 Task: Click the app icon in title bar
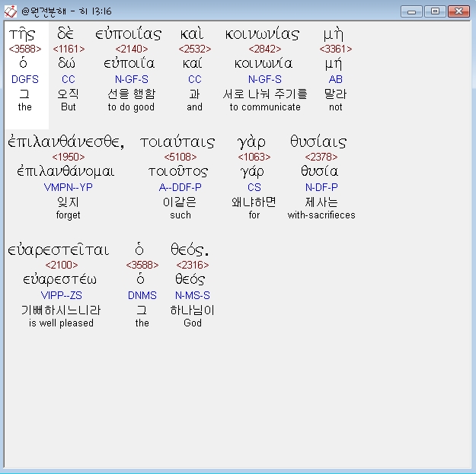click(x=11, y=11)
